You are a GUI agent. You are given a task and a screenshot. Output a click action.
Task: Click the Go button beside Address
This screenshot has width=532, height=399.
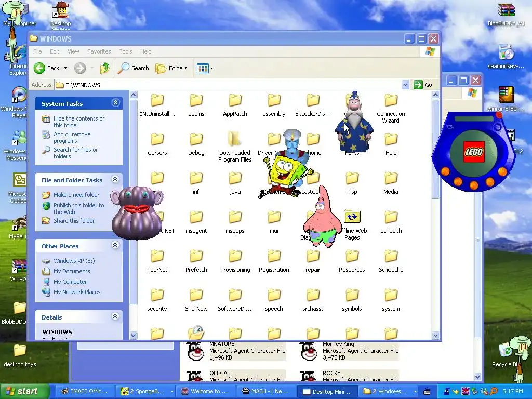[423, 85]
